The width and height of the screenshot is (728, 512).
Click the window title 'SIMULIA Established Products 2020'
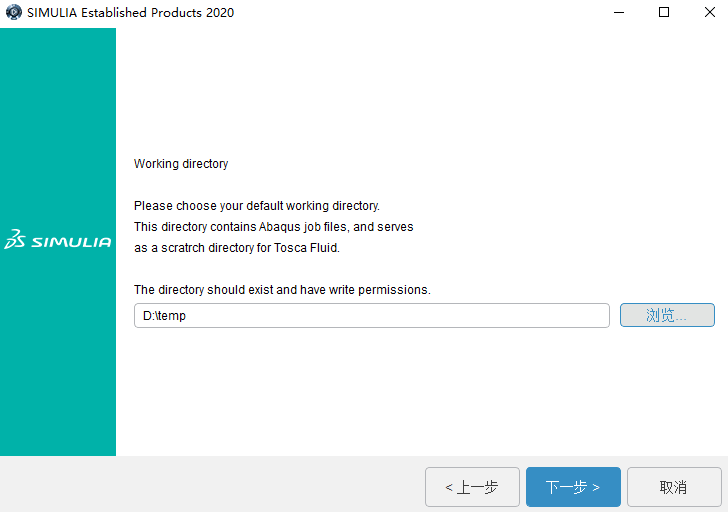tap(130, 13)
